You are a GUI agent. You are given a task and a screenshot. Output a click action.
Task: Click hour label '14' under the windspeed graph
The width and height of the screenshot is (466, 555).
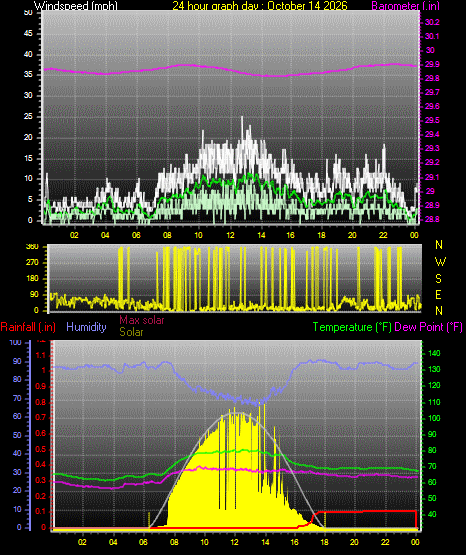[x=261, y=235]
